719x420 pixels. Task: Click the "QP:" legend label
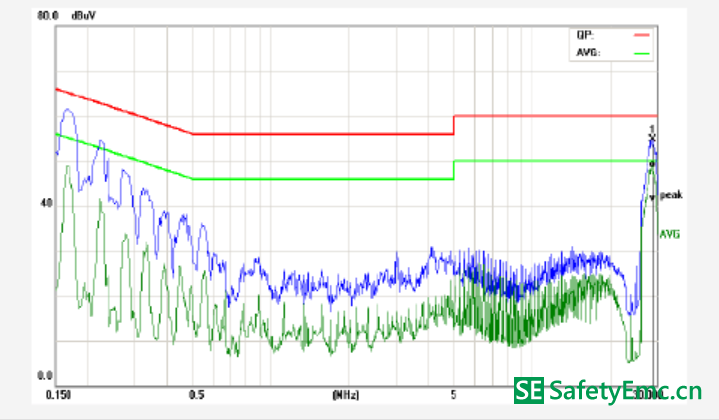[x=585, y=35]
